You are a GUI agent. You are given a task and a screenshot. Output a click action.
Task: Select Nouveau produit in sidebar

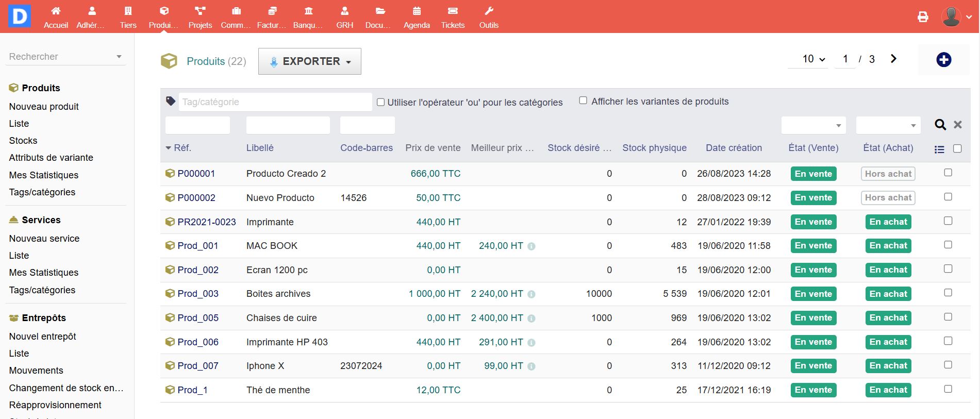(x=44, y=107)
